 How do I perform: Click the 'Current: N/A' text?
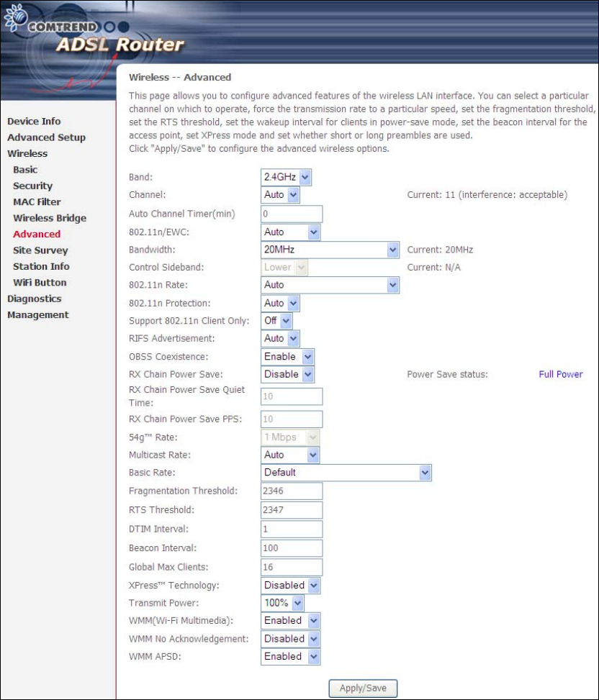tap(433, 268)
